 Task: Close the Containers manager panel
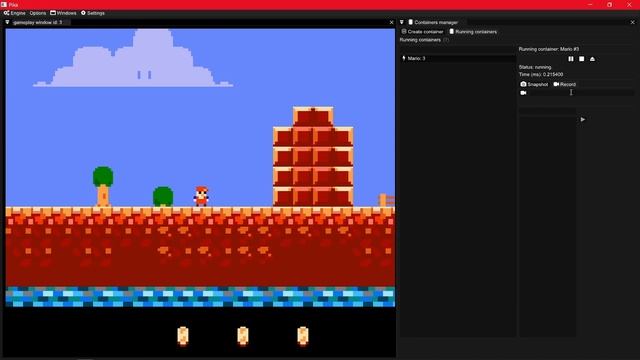pyautogui.click(x=633, y=22)
